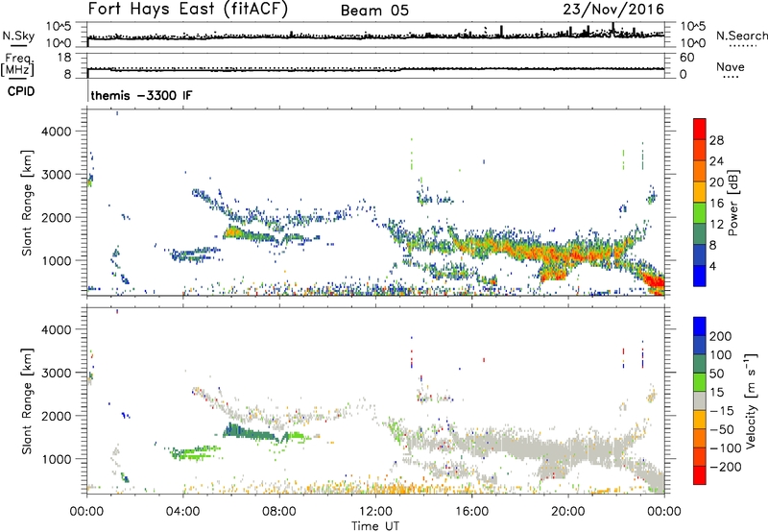
Task: Click the '28' Power colorbar value
Action: [716, 140]
